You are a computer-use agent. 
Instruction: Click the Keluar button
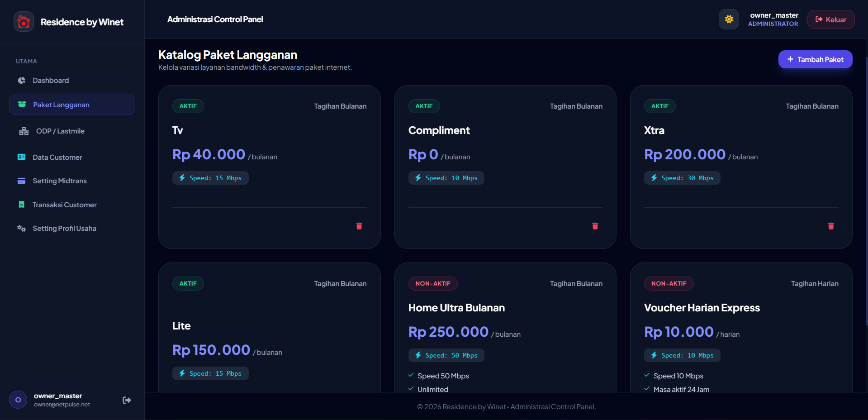point(831,19)
